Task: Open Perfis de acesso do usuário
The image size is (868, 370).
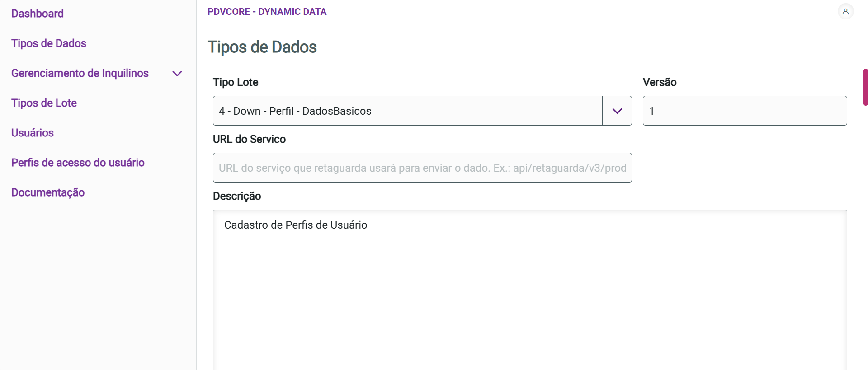Action: click(x=78, y=163)
